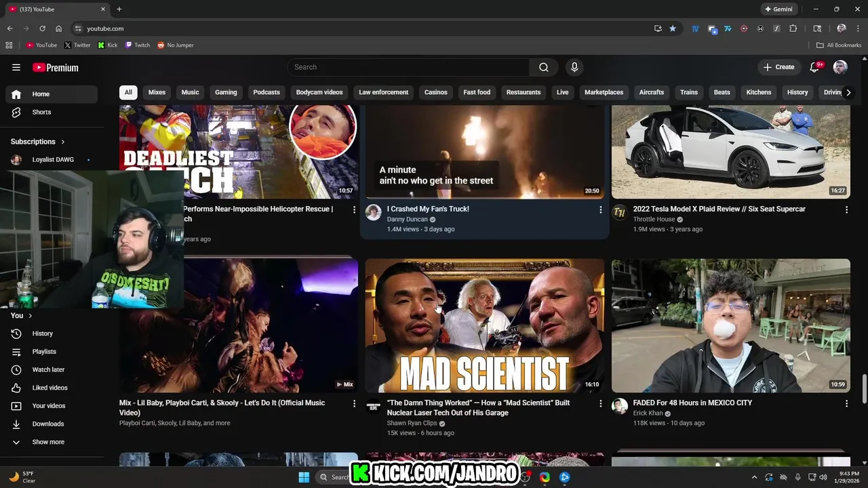This screenshot has width=868, height=488.
Task: Select the Aircrafts chip
Action: [x=652, y=92]
